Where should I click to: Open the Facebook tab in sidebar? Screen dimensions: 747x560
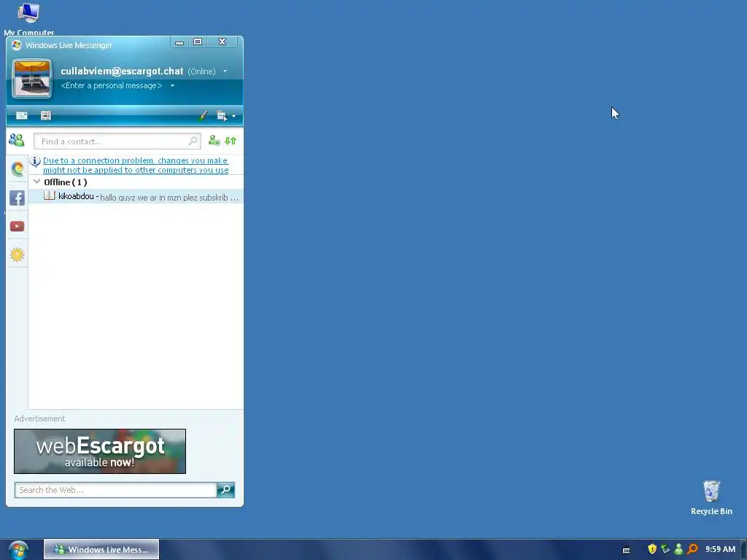[18, 198]
